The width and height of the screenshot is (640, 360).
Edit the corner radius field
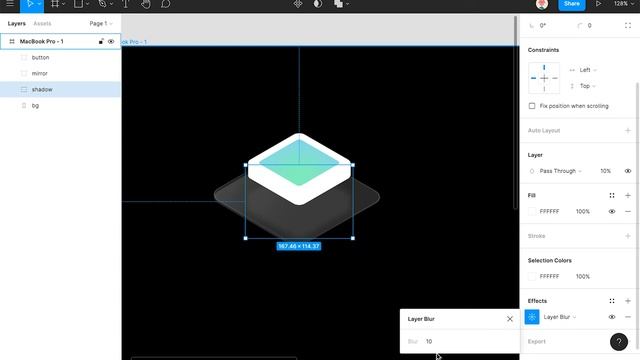coord(589,25)
